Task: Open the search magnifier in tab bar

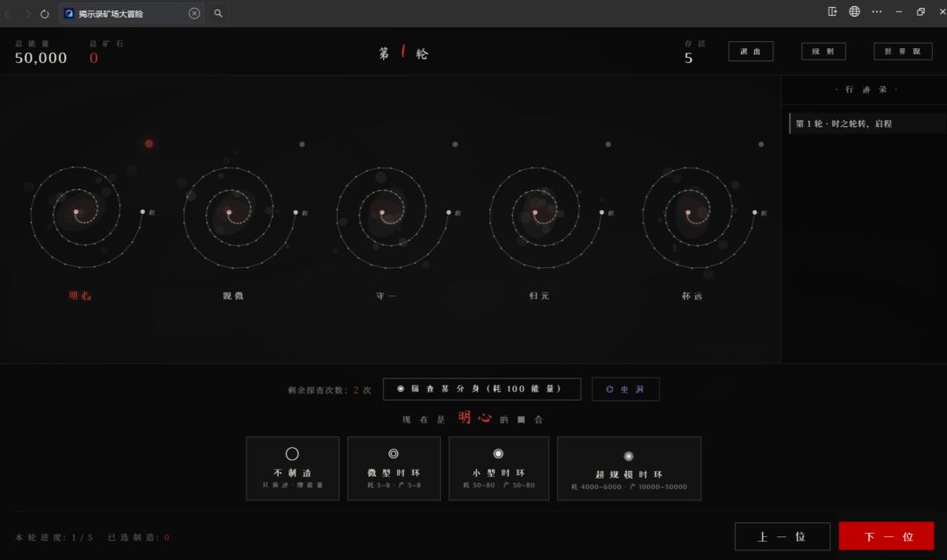Action: 218,13
